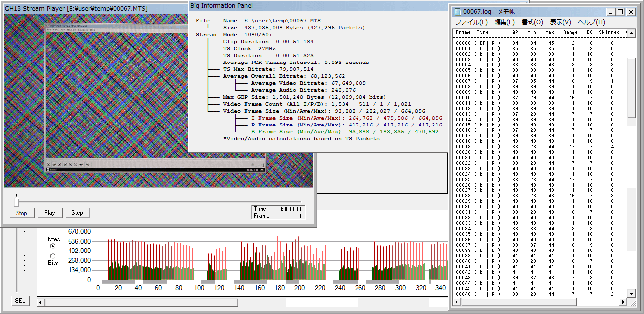Viewport: 644px width, 314px height.
Task: Click the graph's left scroll arrow
Action: click(41, 302)
